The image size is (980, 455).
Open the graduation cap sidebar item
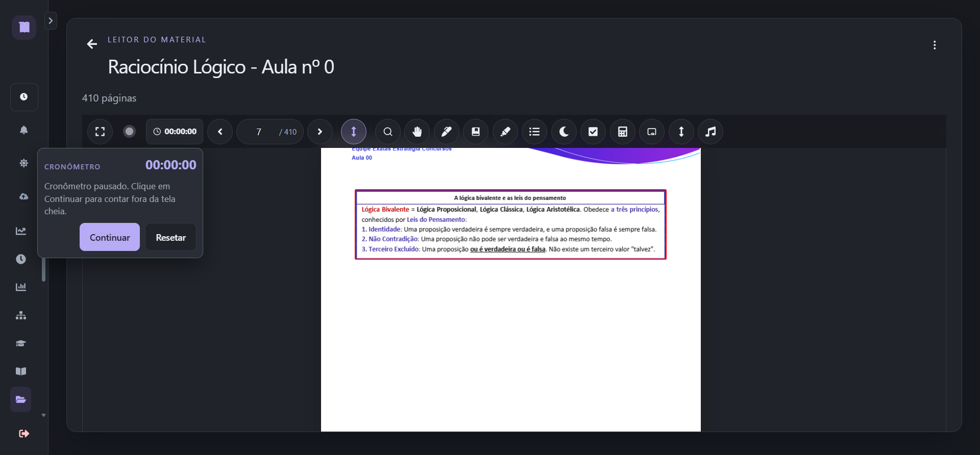click(21, 343)
